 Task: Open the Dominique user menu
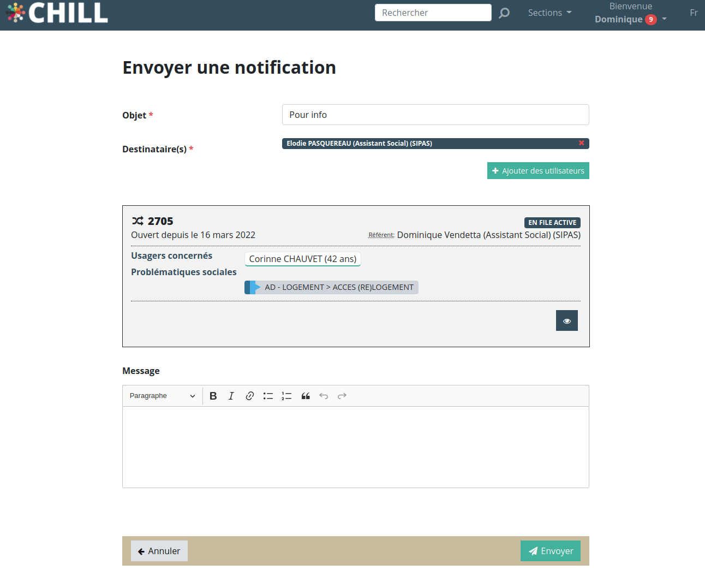[x=630, y=19]
